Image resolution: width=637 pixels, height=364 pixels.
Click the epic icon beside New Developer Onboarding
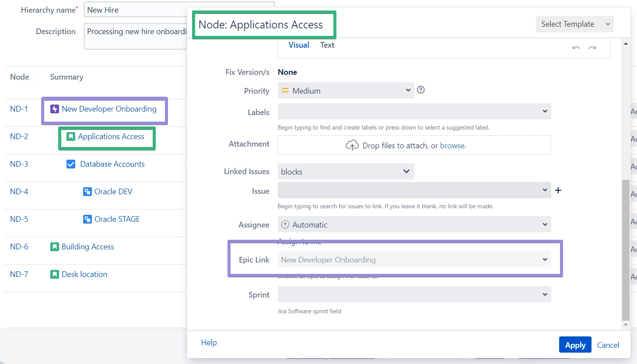coord(55,109)
